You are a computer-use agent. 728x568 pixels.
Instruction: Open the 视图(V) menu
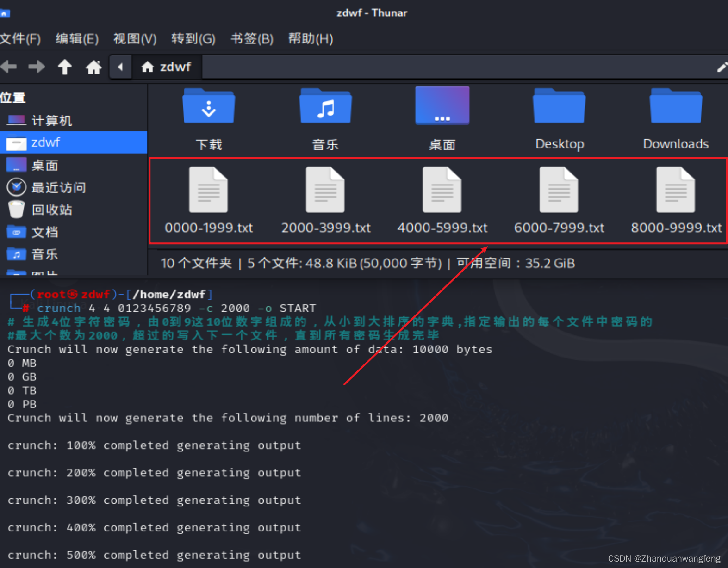coord(135,39)
